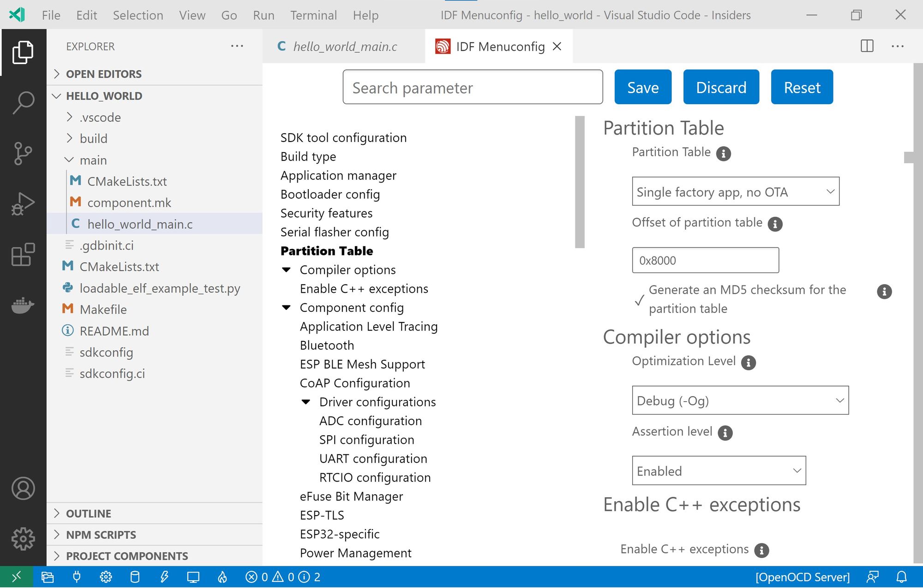
Task: Expand the .vscode folder
Action: (100, 117)
